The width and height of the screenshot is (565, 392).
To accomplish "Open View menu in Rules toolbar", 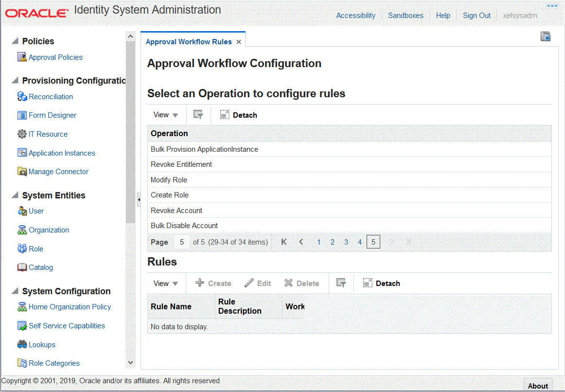I will 165,283.
